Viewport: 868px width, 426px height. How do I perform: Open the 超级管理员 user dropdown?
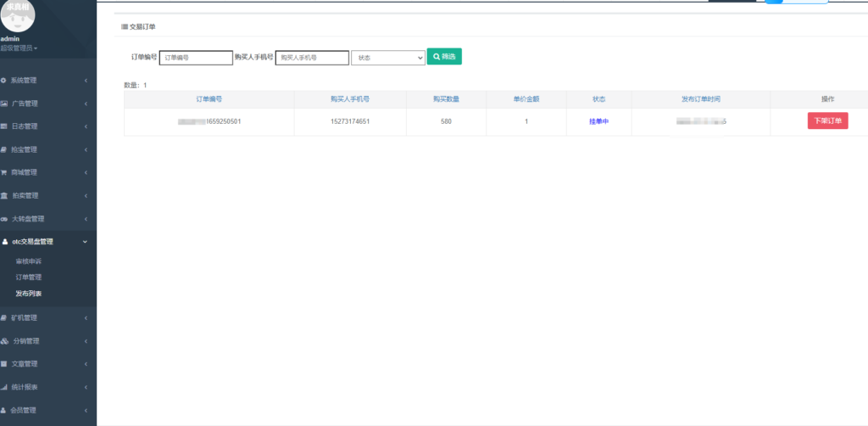19,48
